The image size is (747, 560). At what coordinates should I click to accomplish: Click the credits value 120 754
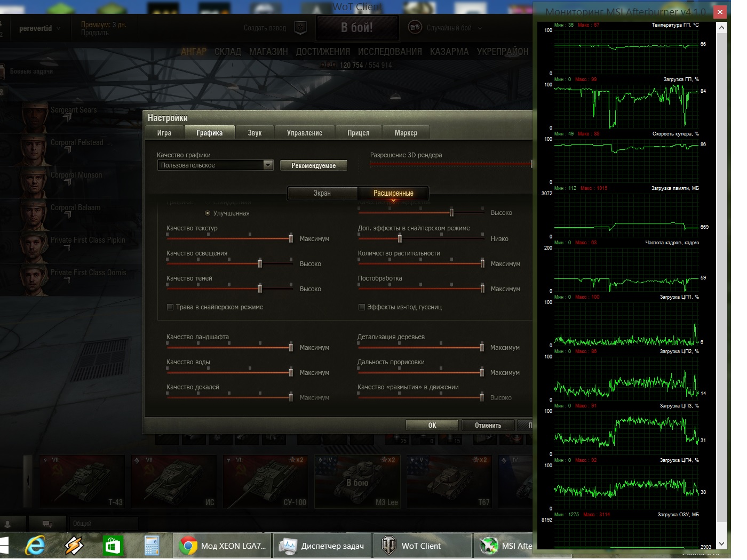(351, 65)
